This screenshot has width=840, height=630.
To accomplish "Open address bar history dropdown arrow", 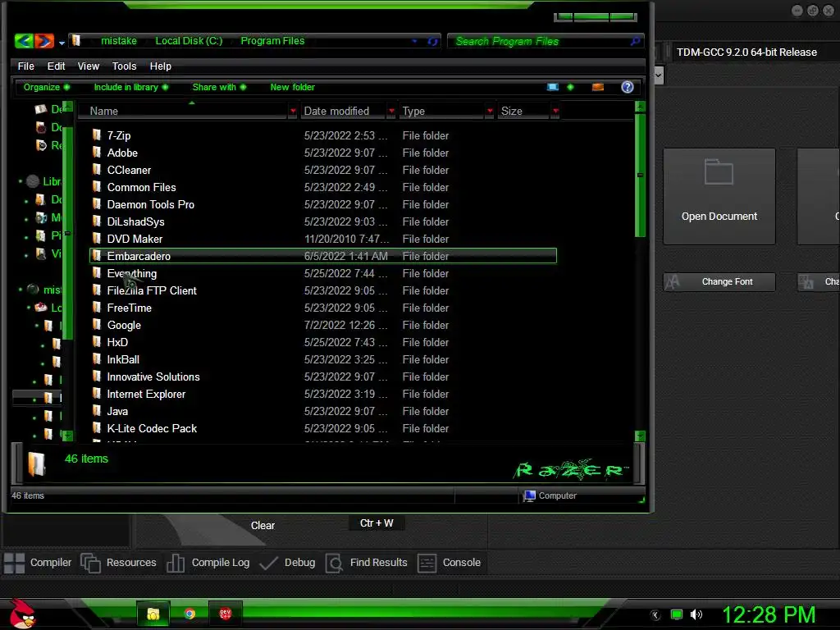I will pyautogui.click(x=414, y=41).
